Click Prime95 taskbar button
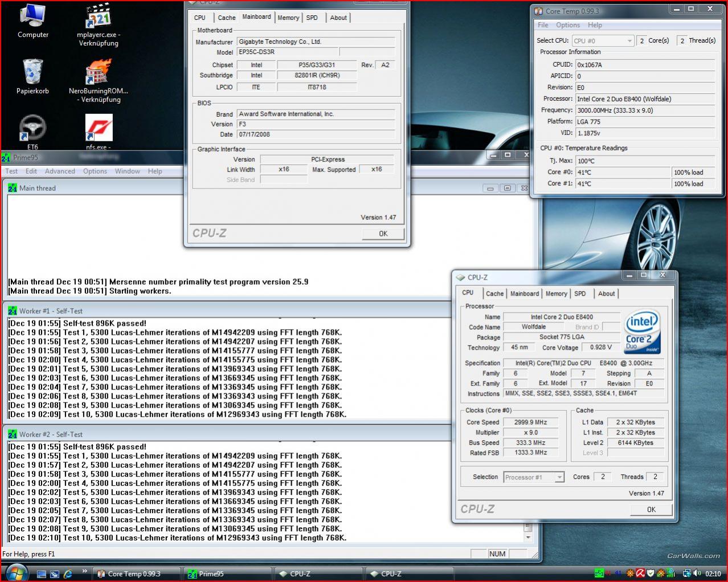Image resolution: width=728 pixels, height=582 pixels. (227, 574)
